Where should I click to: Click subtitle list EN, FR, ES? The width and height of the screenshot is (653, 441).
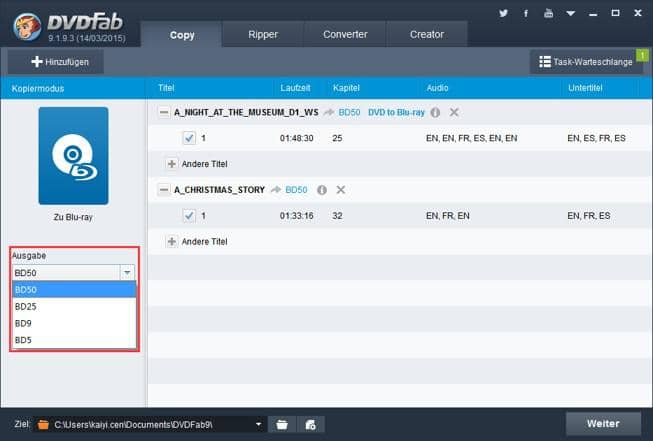click(588, 216)
